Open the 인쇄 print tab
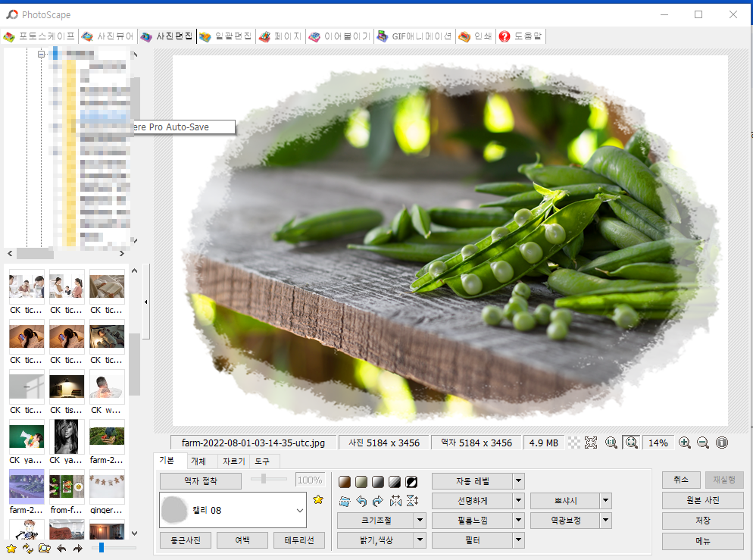The width and height of the screenshot is (753, 560). click(x=476, y=36)
